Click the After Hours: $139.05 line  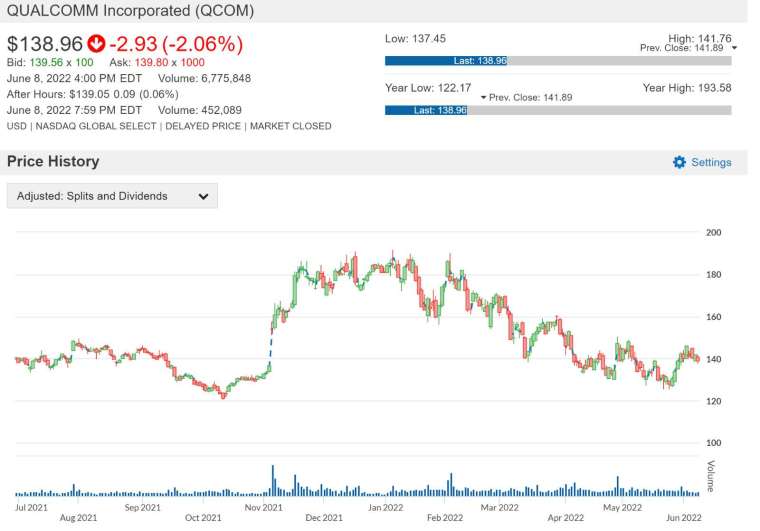tap(93, 94)
